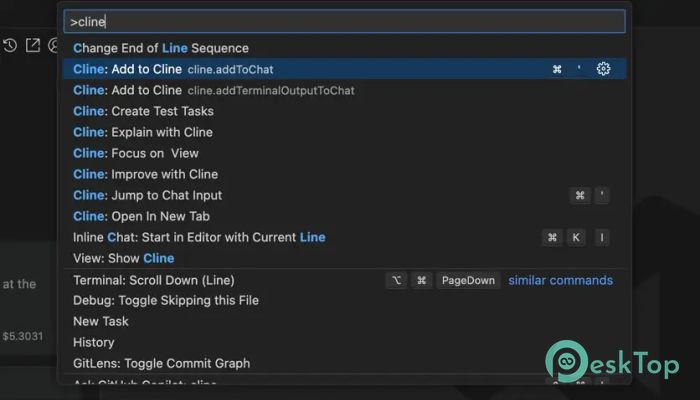The image size is (700, 400).
Task: Run GitLens: Toggle Commit Graph
Action: click(x=344, y=363)
